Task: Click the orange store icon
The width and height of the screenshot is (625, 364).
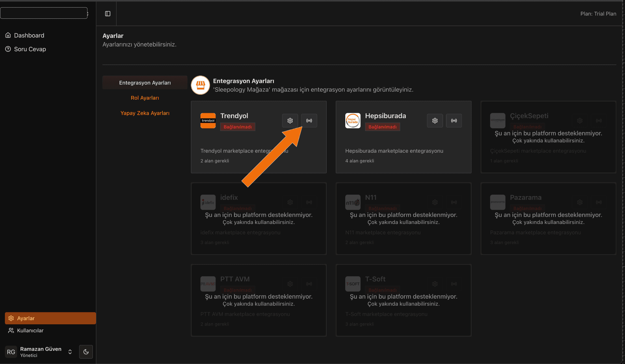Action: (x=200, y=85)
